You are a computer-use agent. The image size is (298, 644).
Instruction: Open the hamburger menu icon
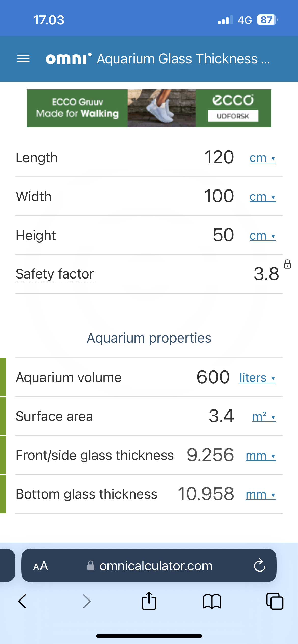point(23,59)
